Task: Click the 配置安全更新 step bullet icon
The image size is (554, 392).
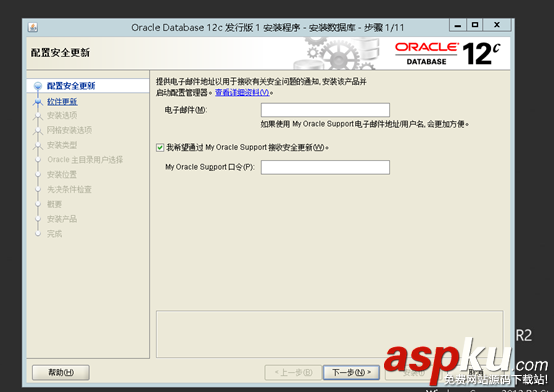Action: click(x=38, y=86)
